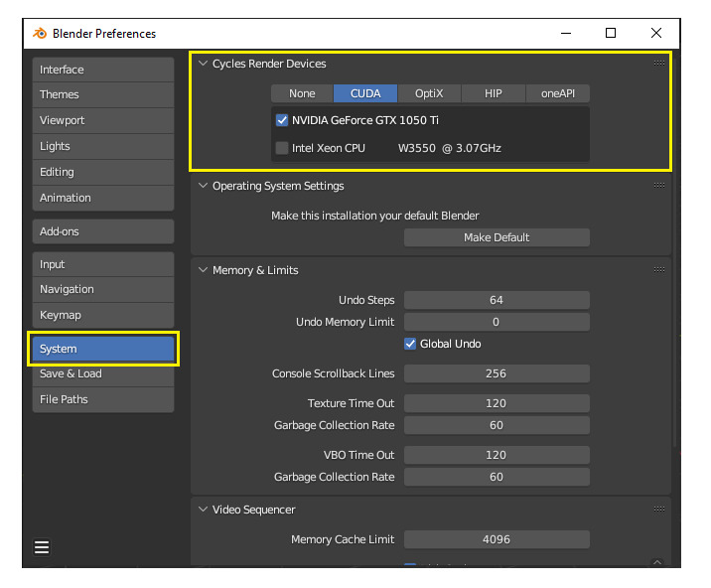Click the Undo Steps value slider

click(x=497, y=300)
